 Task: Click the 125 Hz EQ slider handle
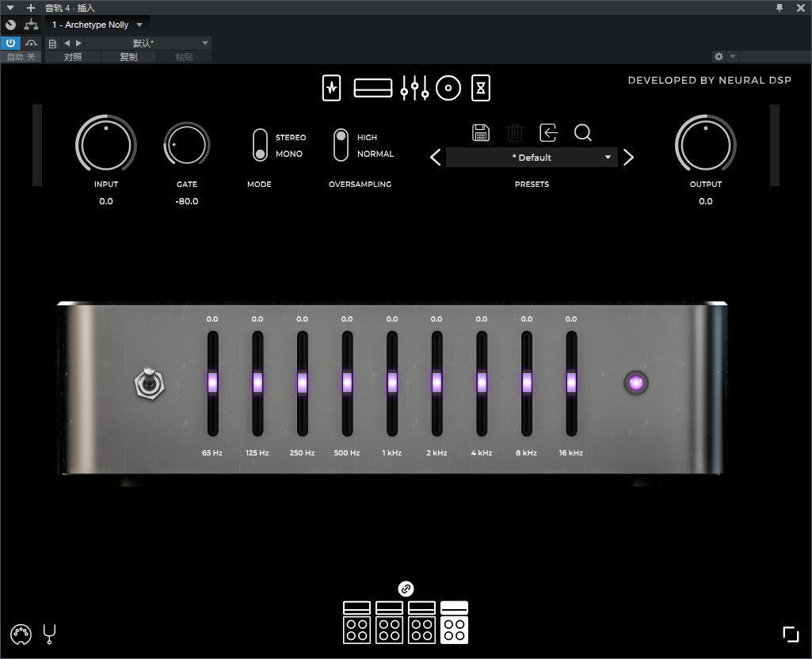(257, 383)
